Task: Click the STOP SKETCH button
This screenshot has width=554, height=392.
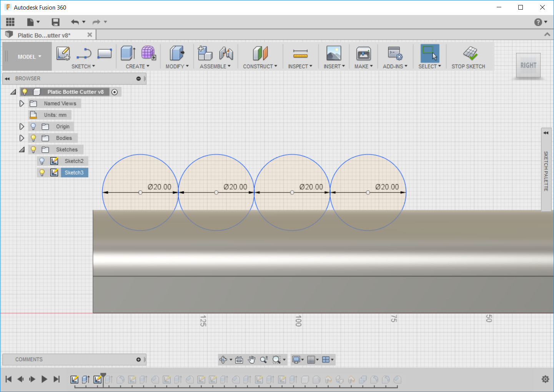Action: pos(469,56)
